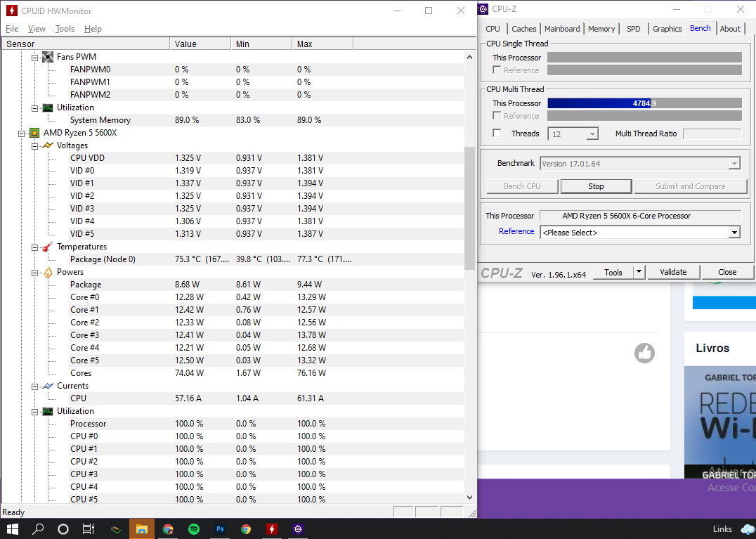Viewport: 756px width, 539px height.
Task: Click the HWMonitor vertical scrollbar thumb
Action: [x=469, y=208]
